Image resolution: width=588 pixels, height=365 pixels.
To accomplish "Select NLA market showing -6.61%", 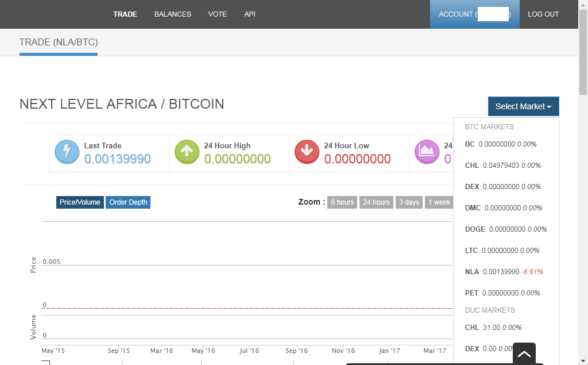I will (x=504, y=272).
